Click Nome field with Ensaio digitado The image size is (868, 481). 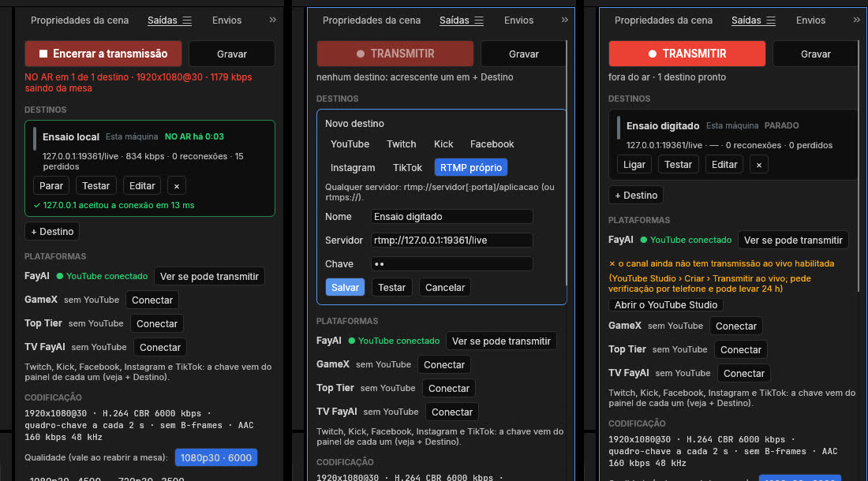tap(451, 217)
